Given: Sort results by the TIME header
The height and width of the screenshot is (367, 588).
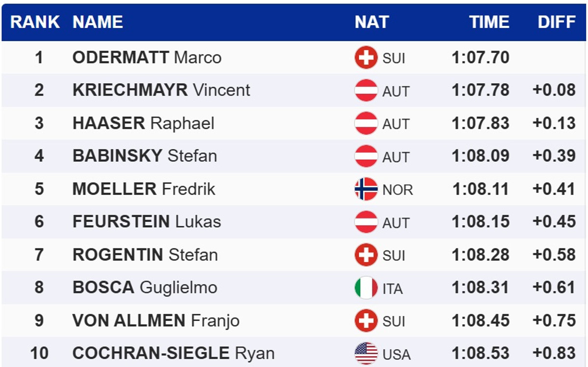Looking at the screenshot, I should point(489,22).
